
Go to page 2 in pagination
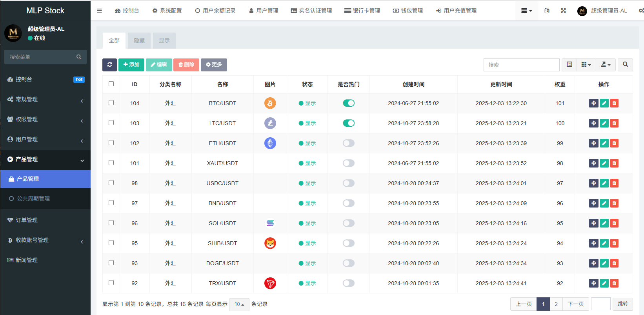(556, 304)
